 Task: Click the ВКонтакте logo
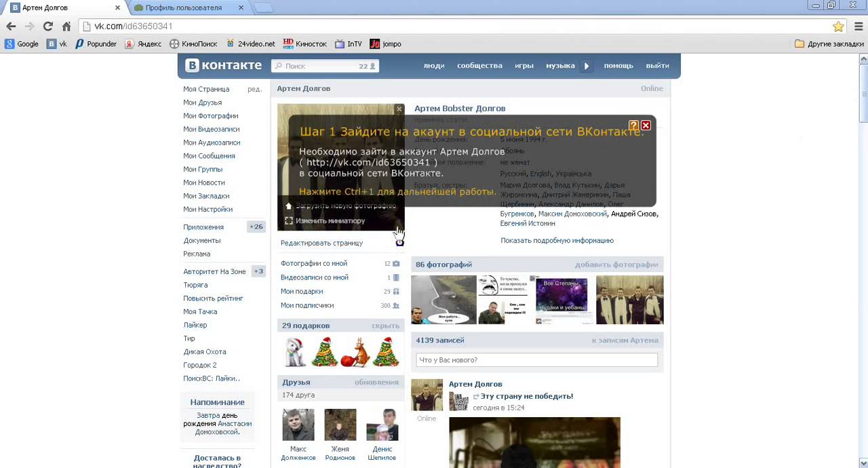(x=224, y=66)
